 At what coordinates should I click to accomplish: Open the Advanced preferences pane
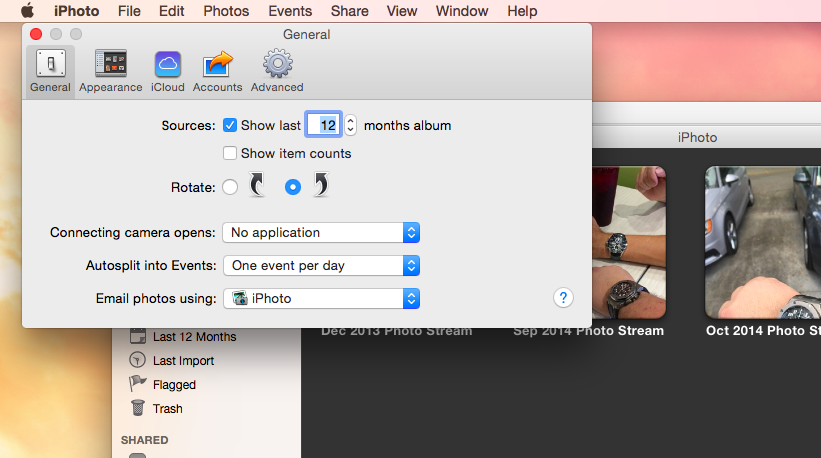pyautogui.click(x=277, y=71)
